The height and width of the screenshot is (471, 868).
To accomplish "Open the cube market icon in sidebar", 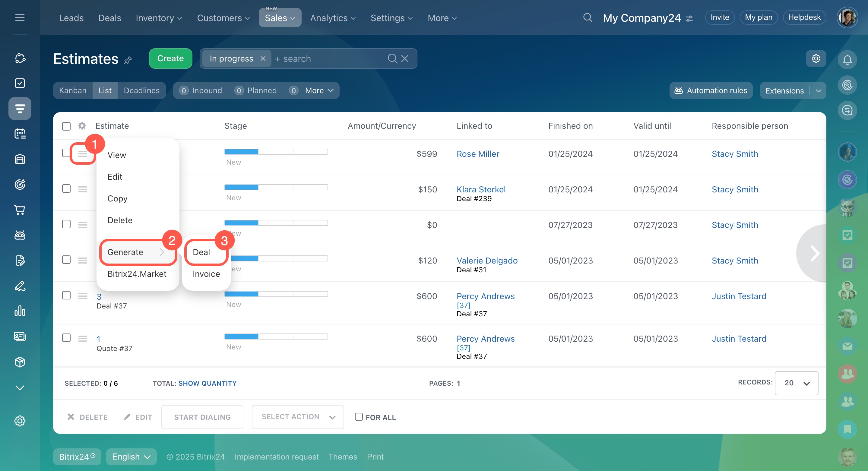I will pos(20,362).
